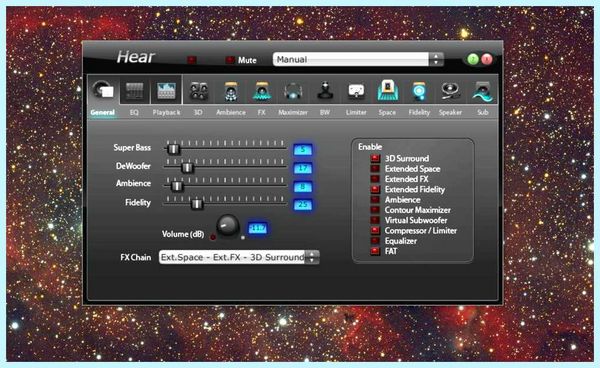Select the Speaker icon
600x368 pixels.
click(x=450, y=91)
